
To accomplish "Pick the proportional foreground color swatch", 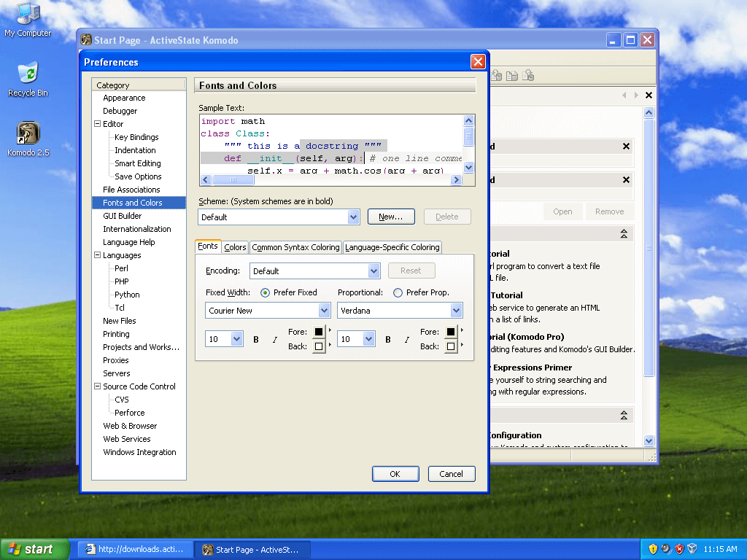I will click(451, 332).
